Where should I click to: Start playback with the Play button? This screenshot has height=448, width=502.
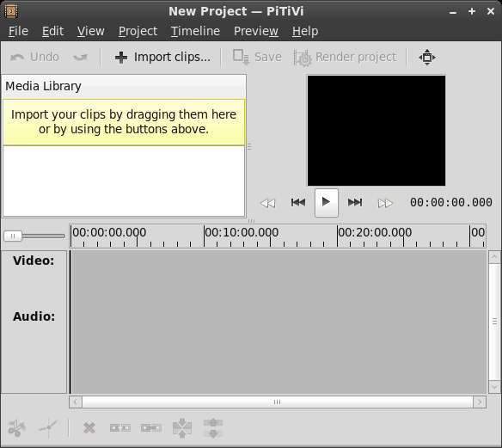pos(327,203)
